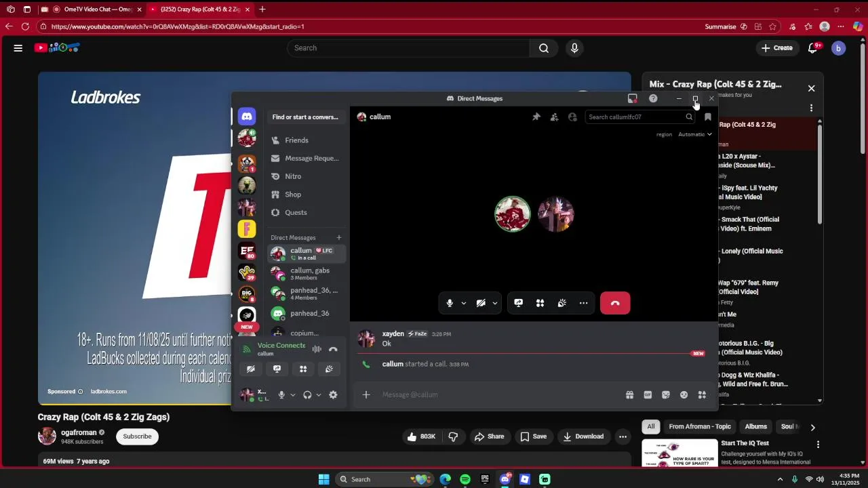This screenshot has height=488, width=868.
Task: Open Mix playlist three-dot menu
Action: 811,108
